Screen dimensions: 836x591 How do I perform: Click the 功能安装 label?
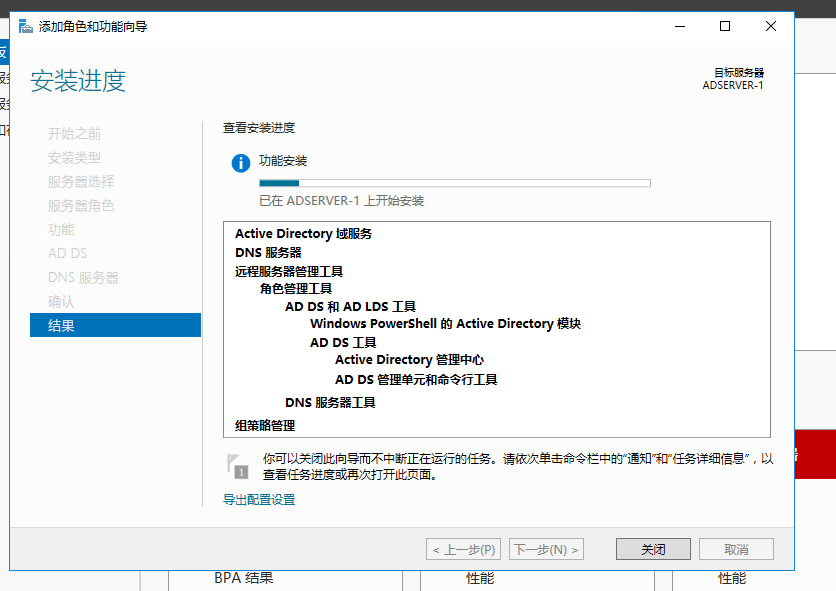[283, 161]
